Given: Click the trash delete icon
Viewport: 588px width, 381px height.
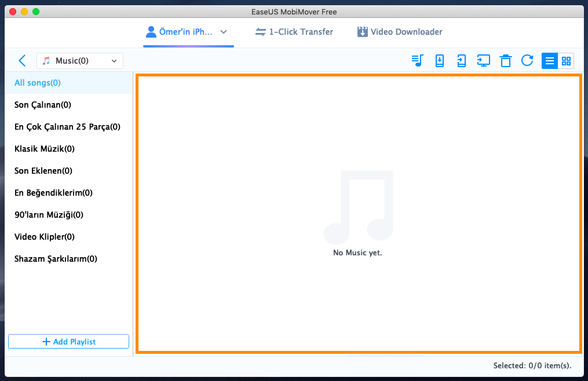Looking at the screenshot, I should [x=505, y=61].
